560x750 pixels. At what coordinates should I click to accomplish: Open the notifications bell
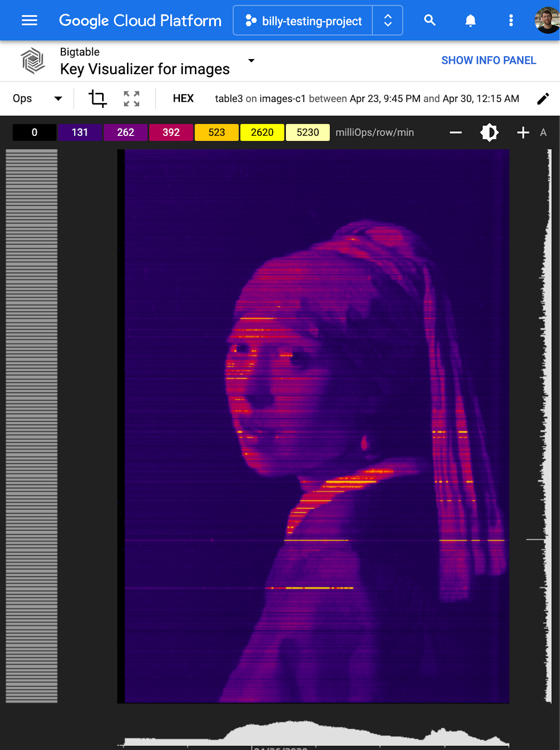pos(470,21)
